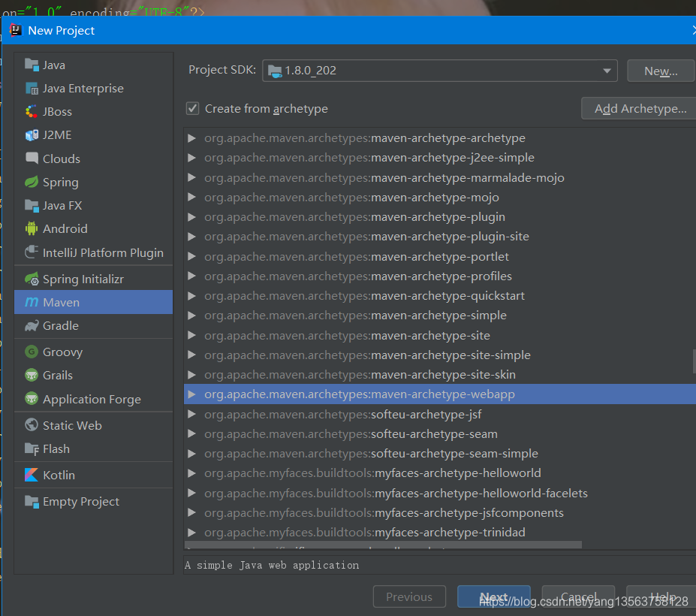
Task: Click the Kotlin K icon
Action: 32,475
